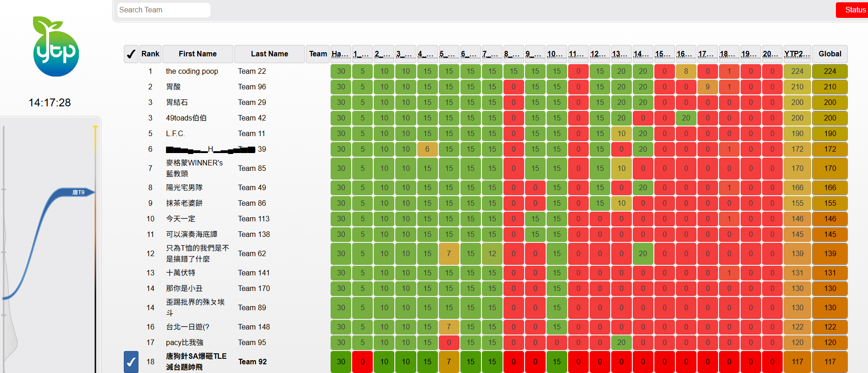Click the 20... task column header
Viewport: 868px width, 373px height.
pyautogui.click(x=772, y=54)
